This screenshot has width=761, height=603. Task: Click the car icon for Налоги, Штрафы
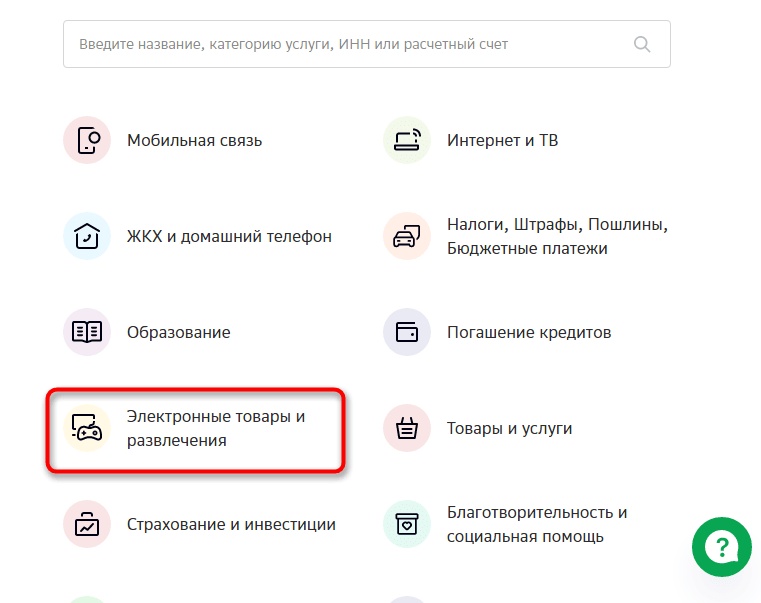click(407, 237)
